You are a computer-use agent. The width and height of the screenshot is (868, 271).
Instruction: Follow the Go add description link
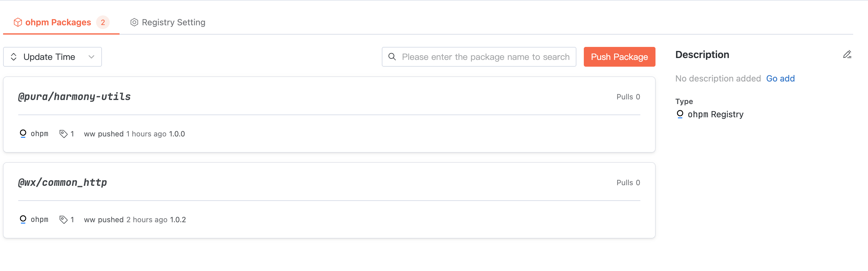(x=780, y=78)
